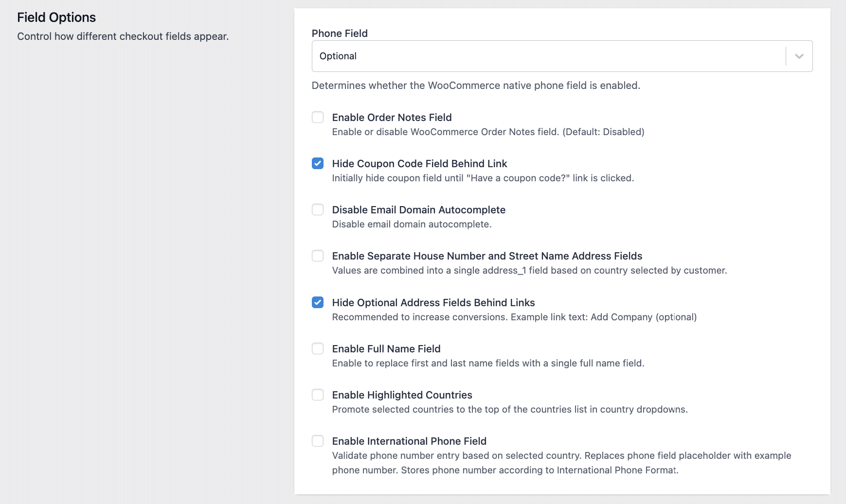Click the "Field Options" section heading
This screenshot has height=504, width=846.
[x=56, y=17]
